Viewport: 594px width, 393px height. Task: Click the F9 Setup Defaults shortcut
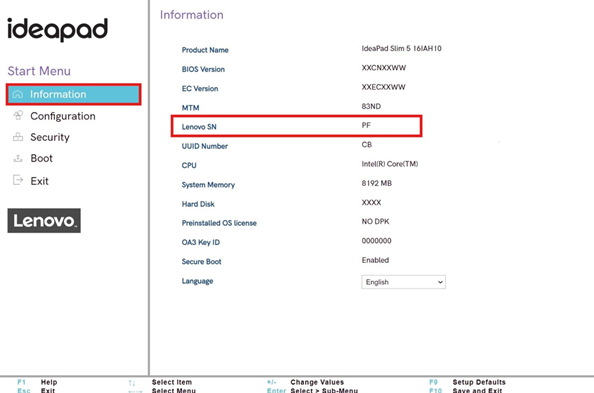pyautogui.click(x=467, y=382)
